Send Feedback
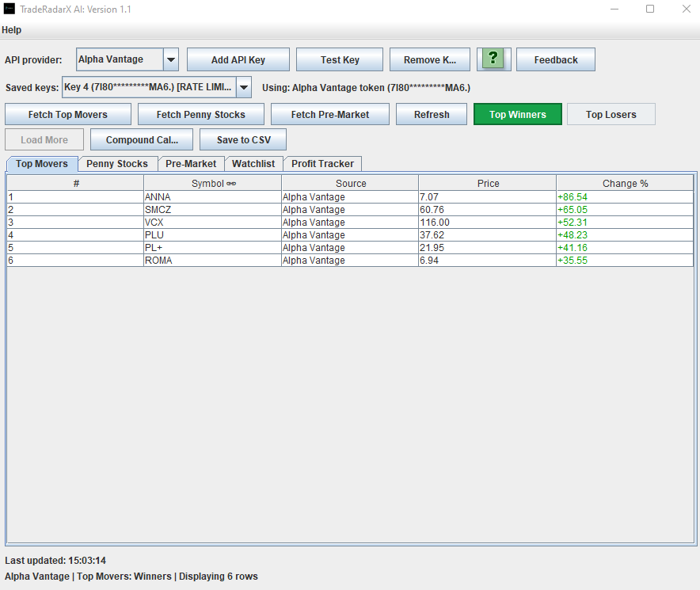This screenshot has width=700, height=590. [555, 59]
